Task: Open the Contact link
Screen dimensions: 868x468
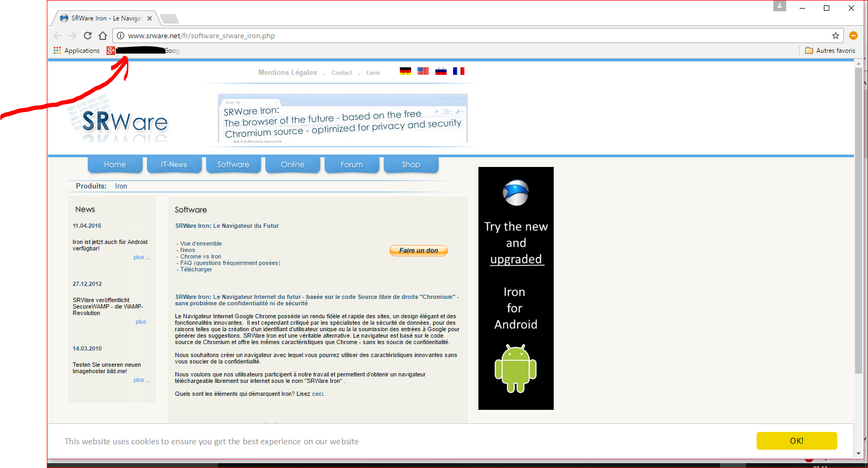Action: pos(342,73)
